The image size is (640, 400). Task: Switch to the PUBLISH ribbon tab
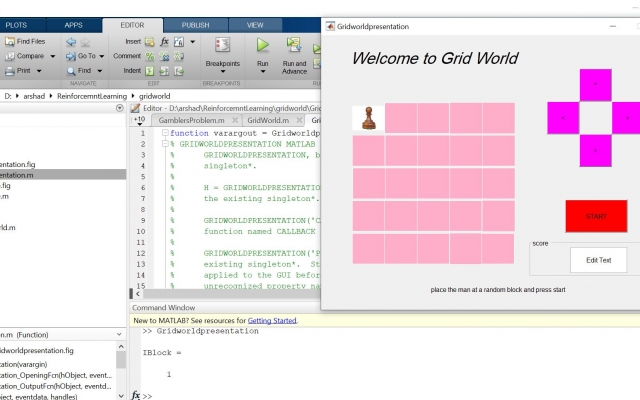point(196,25)
